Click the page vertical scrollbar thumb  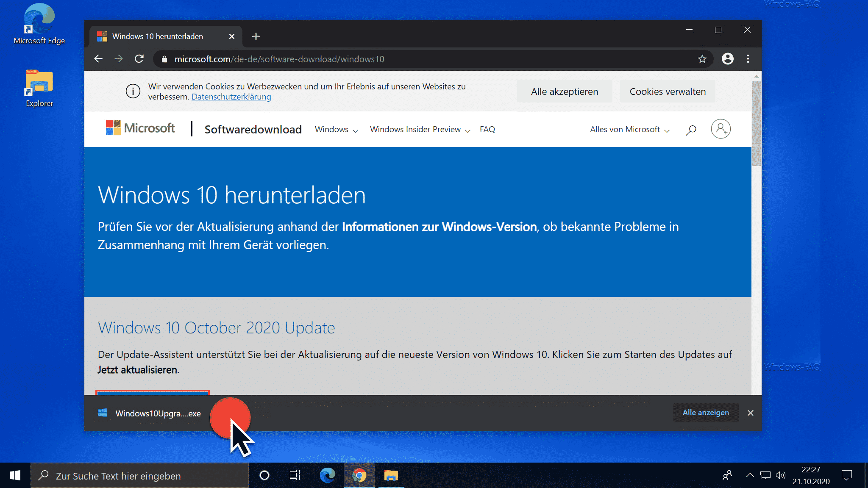point(757,124)
